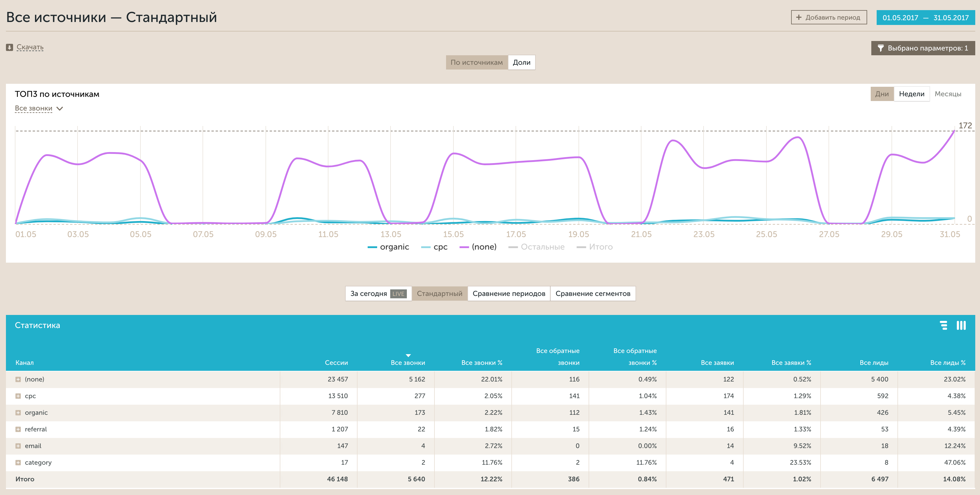The height and width of the screenshot is (495, 980).
Task: Click the plus icon in Добавить период
Action: [799, 17]
